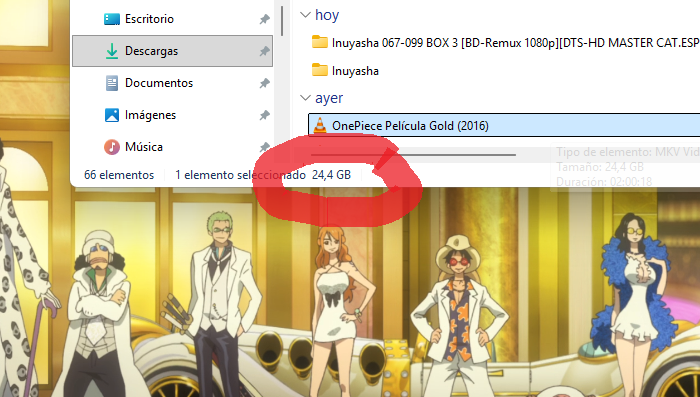Click the VLC cone icon of OnePiece file

point(320,125)
